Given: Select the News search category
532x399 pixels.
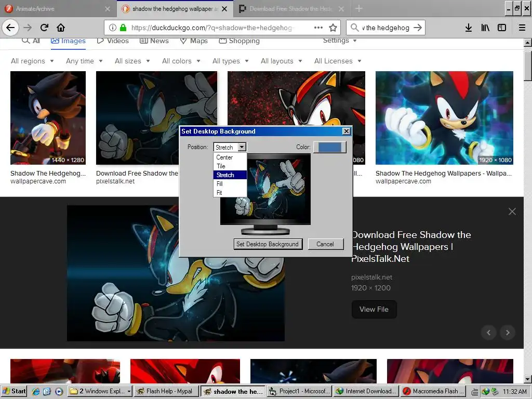Looking at the screenshot, I should click(x=154, y=41).
